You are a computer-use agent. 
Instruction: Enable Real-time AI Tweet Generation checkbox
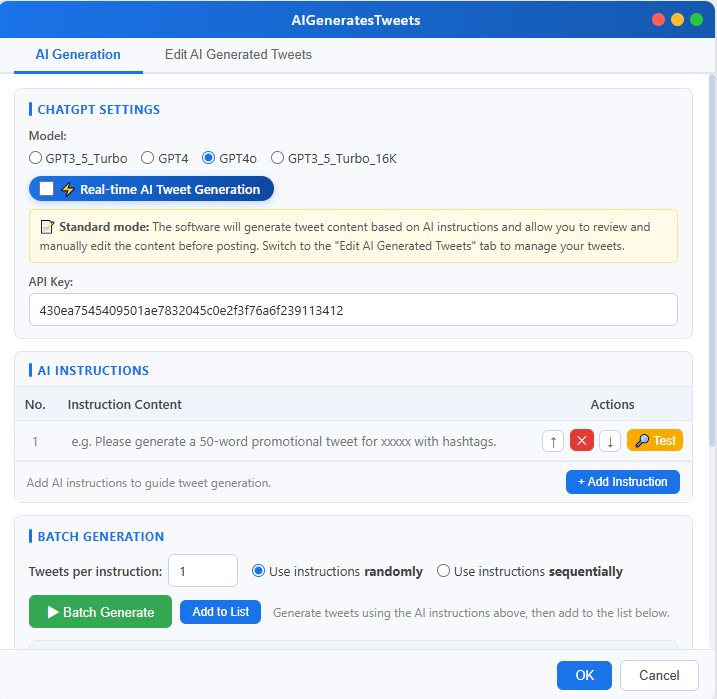(47, 189)
